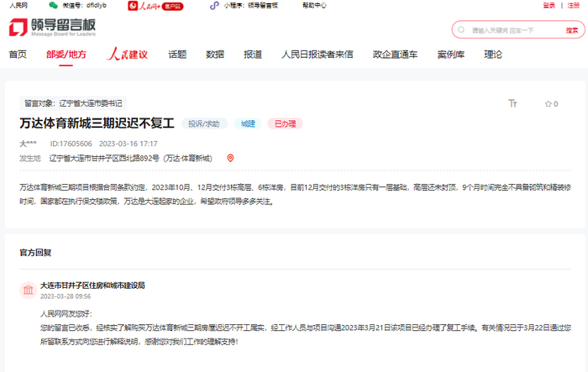Image resolution: width=588 pixels, height=372 pixels.
Task: Click the 登录 link
Action: pos(549,6)
